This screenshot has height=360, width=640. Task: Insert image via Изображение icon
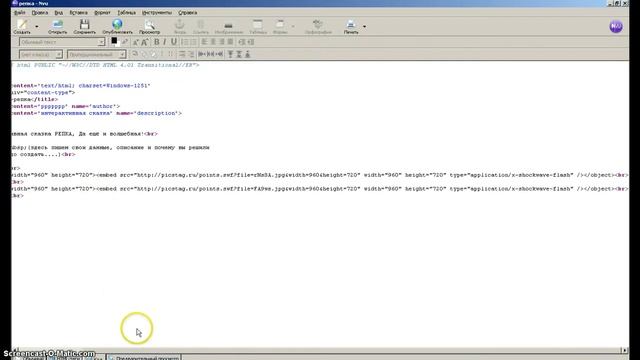229,27
